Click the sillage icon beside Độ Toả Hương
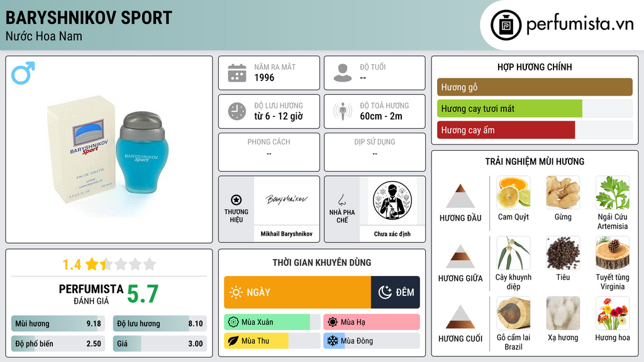Screen dimensions: 644x362 343,111
